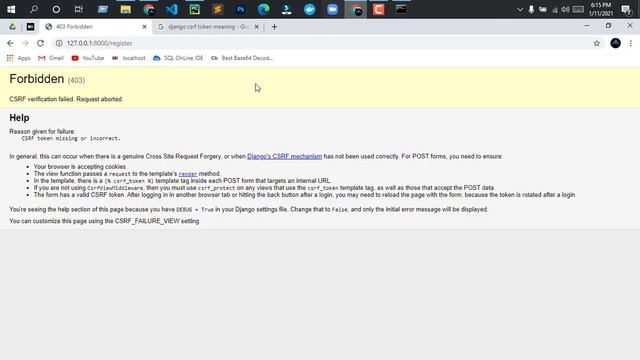The height and width of the screenshot is (360, 640).
Task: Open the green PyCharm-style taskbar icon
Action: pos(195,9)
